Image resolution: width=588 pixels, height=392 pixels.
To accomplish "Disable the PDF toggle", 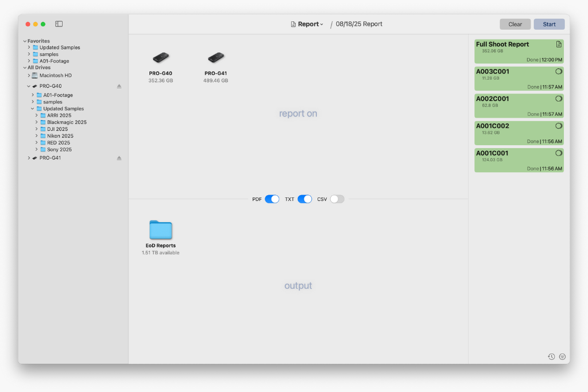I will (272, 199).
